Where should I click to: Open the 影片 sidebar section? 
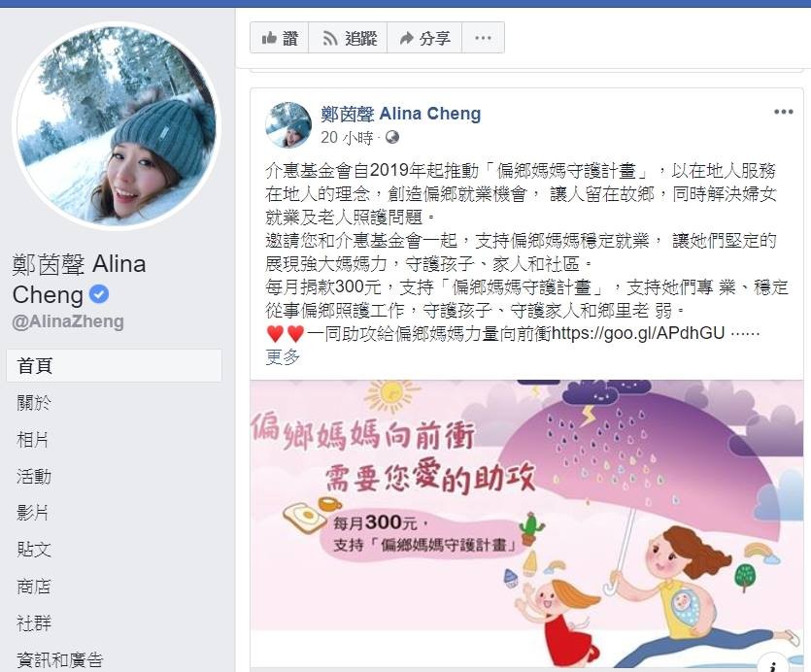pos(33,512)
